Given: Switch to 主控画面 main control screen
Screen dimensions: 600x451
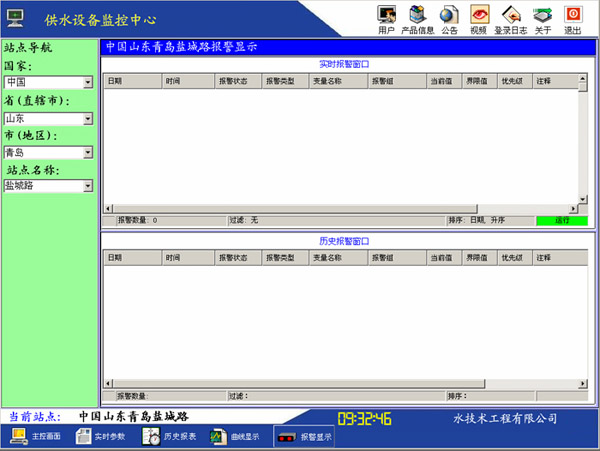Looking at the screenshot, I should click(x=37, y=437).
